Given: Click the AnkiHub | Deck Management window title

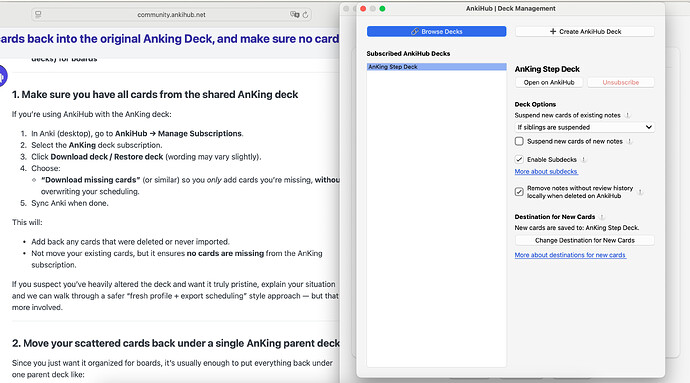Looking at the screenshot, I should click(x=510, y=8).
